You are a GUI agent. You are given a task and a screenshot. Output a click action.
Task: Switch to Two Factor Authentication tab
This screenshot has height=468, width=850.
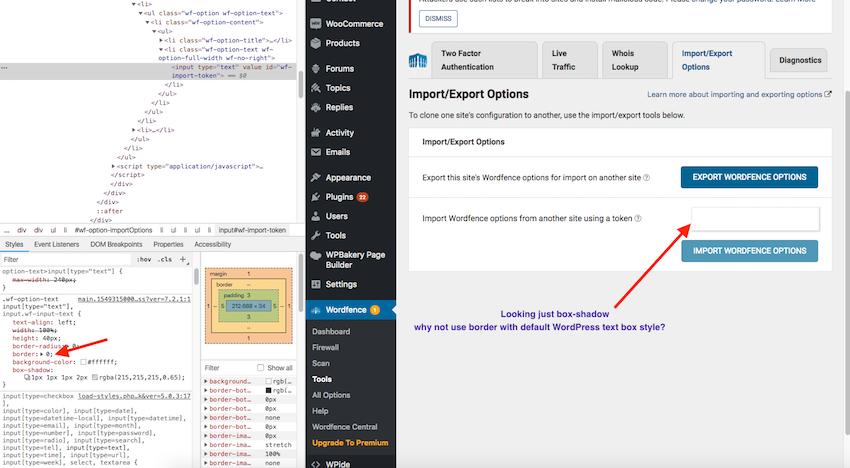[x=484, y=60]
